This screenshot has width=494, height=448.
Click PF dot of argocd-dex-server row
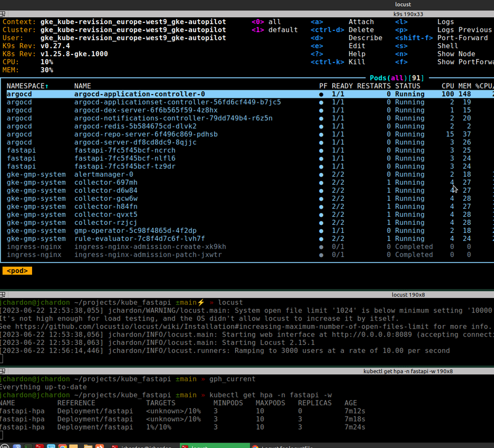click(321, 111)
